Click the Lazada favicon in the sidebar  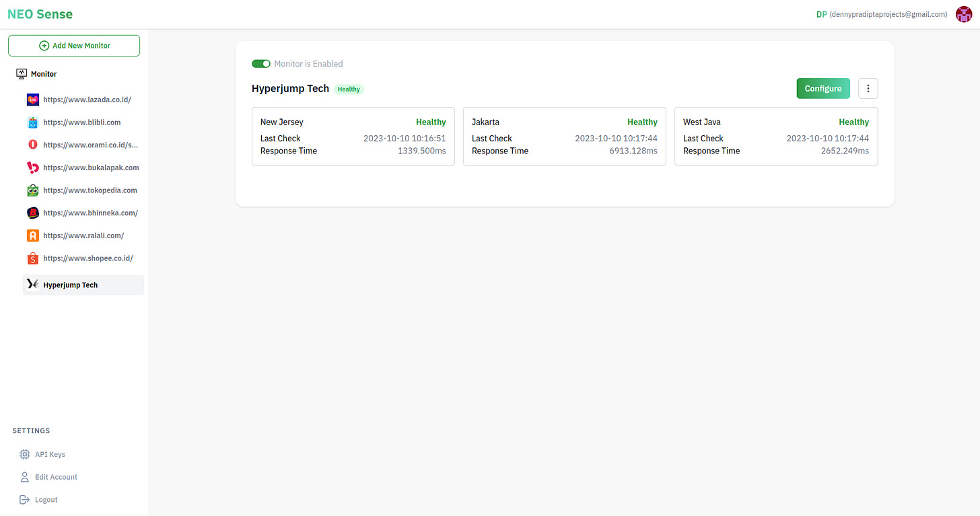pyautogui.click(x=32, y=99)
